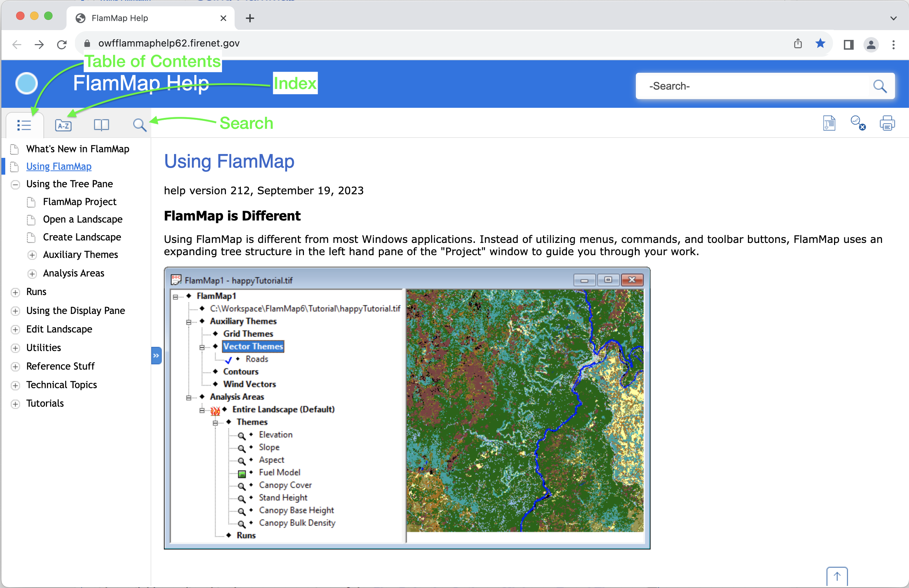Click the page icon beside Using FlamMap

(14, 167)
